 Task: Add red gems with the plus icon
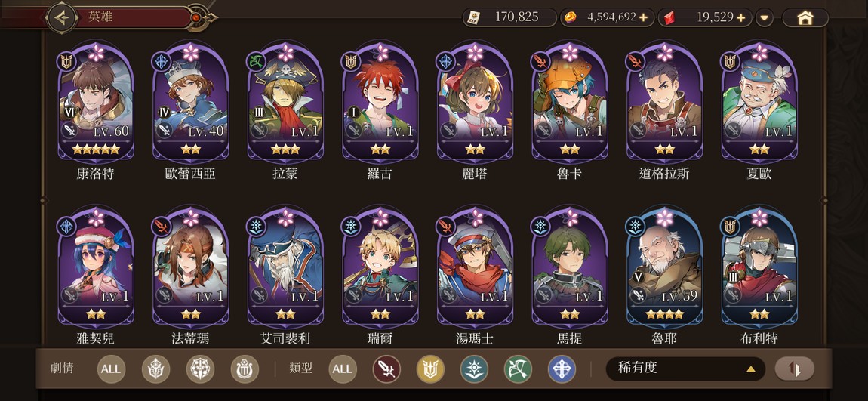pos(741,17)
